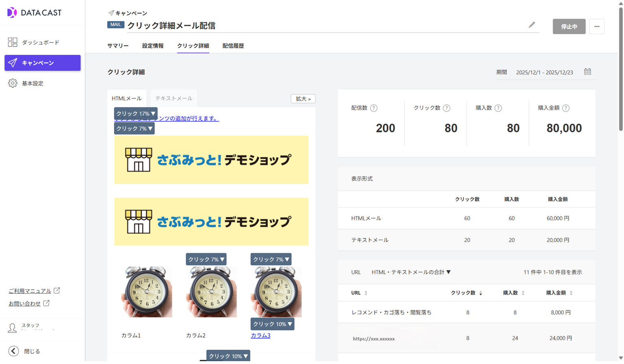Open the three-dots more options menu

click(x=596, y=26)
